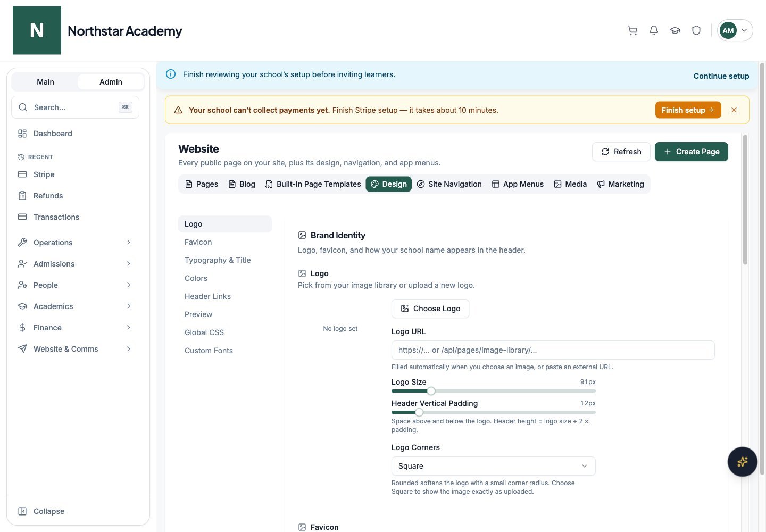Click the Northstar Academy N logo
The image size is (766, 532).
point(37,30)
